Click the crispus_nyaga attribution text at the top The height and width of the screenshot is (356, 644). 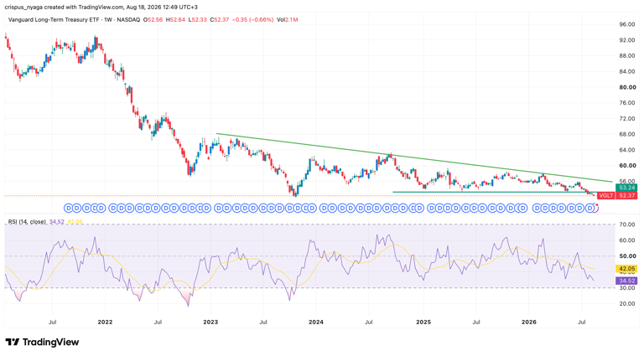point(101,7)
